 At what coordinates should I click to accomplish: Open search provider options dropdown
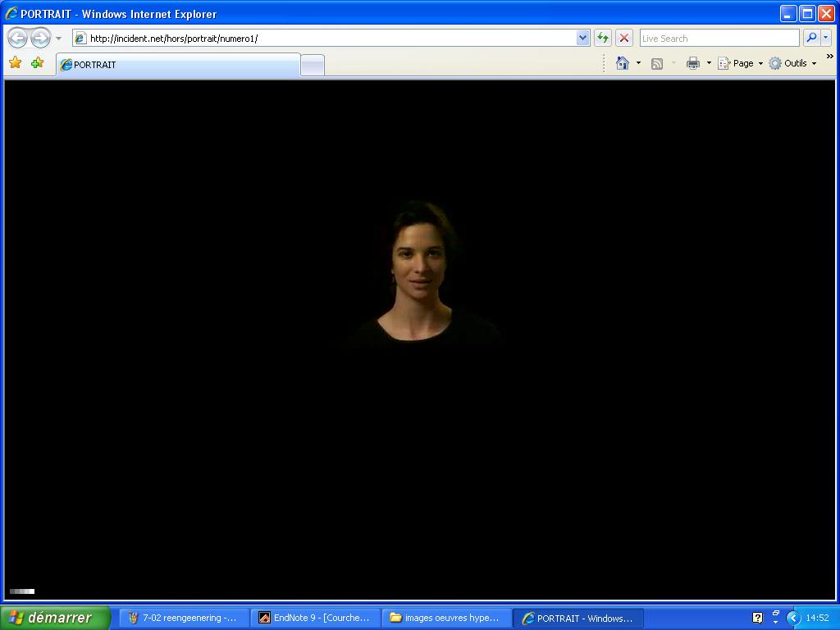[825, 38]
